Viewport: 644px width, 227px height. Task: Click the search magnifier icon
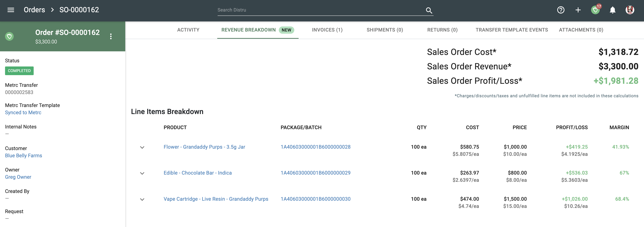[429, 10]
